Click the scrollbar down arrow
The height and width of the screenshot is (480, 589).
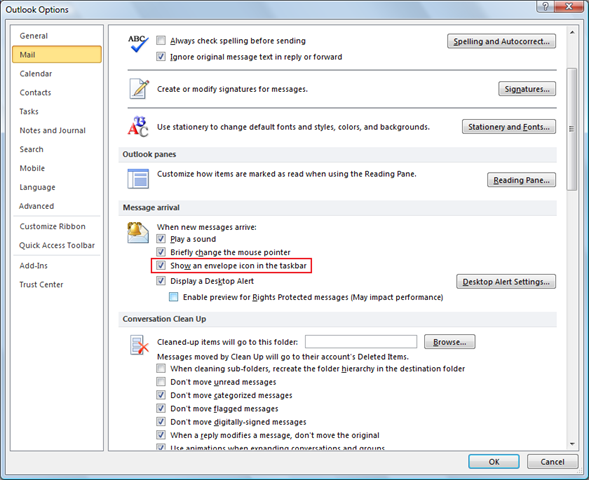[x=572, y=444]
